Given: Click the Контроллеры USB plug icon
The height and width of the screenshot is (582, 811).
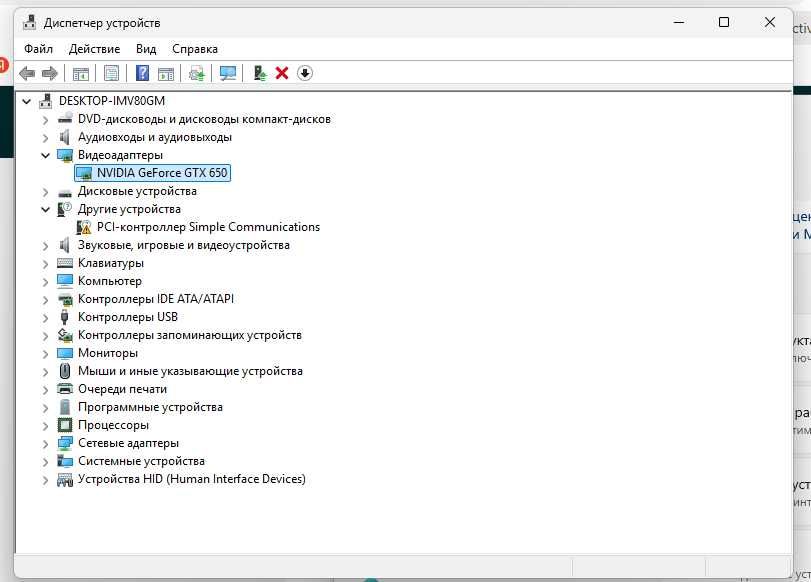Looking at the screenshot, I should (65, 317).
